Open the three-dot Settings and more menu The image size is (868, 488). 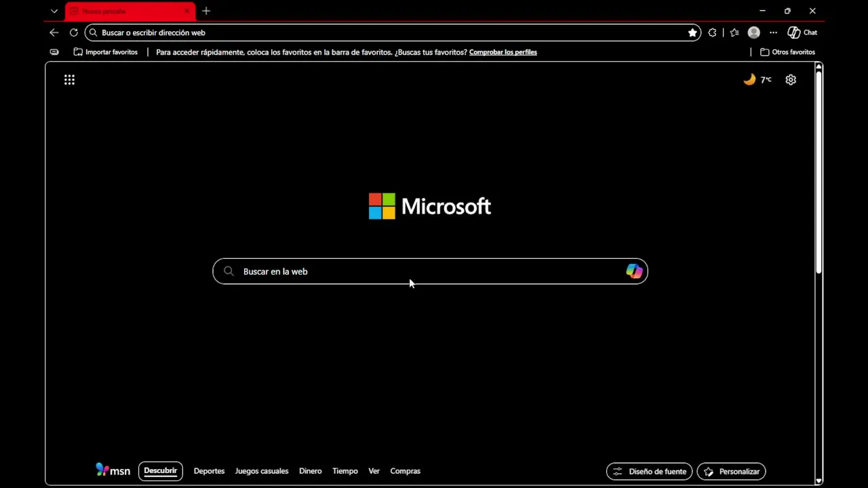click(773, 33)
